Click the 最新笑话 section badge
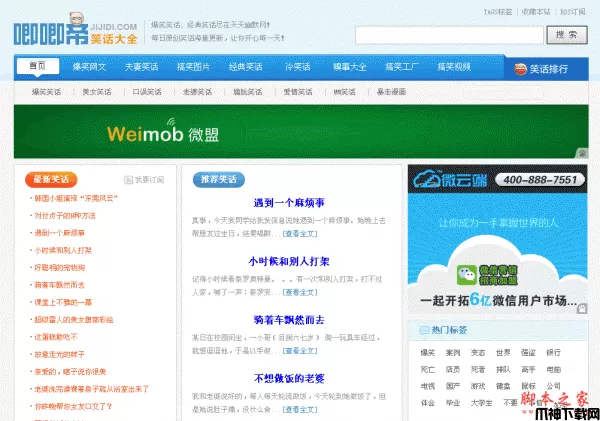 click(x=51, y=179)
